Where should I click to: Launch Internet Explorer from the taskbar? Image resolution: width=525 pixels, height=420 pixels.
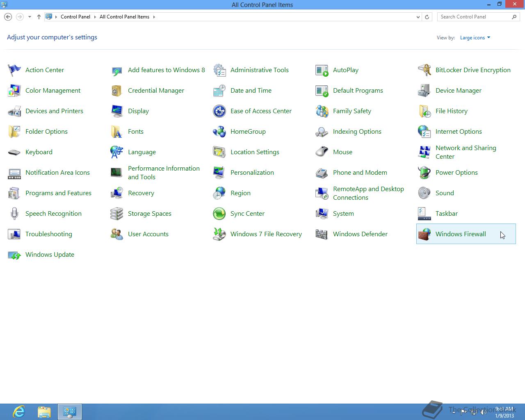point(19,412)
